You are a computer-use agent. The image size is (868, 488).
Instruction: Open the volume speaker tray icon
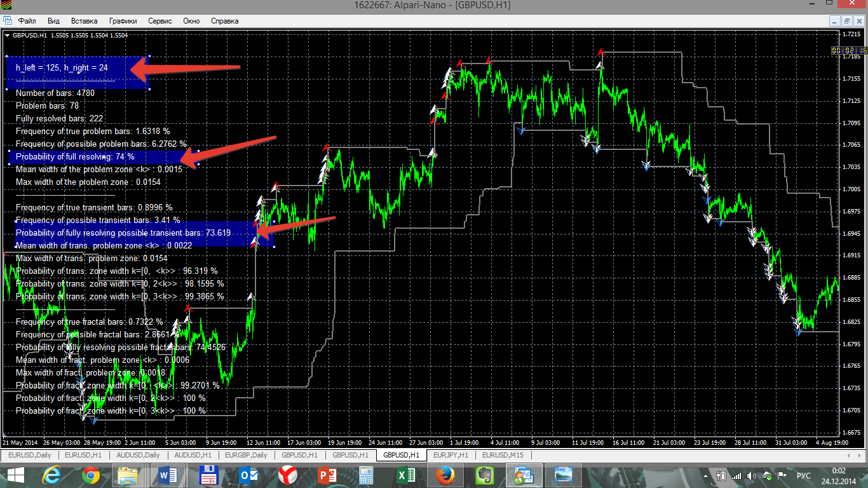click(752, 475)
